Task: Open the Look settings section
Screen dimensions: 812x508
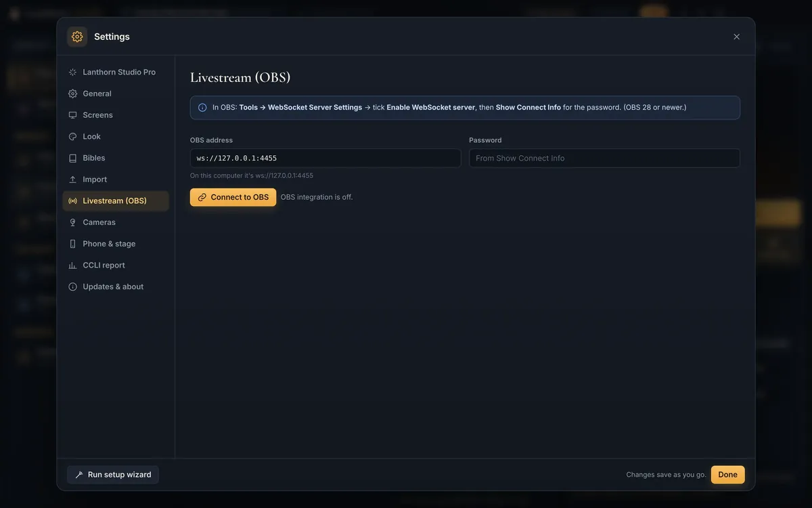Action: point(116,136)
